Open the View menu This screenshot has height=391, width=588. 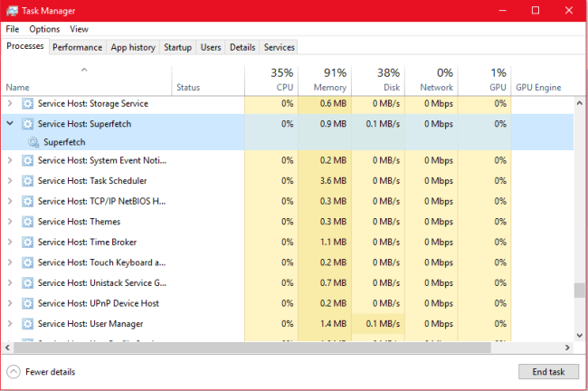[79, 29]
